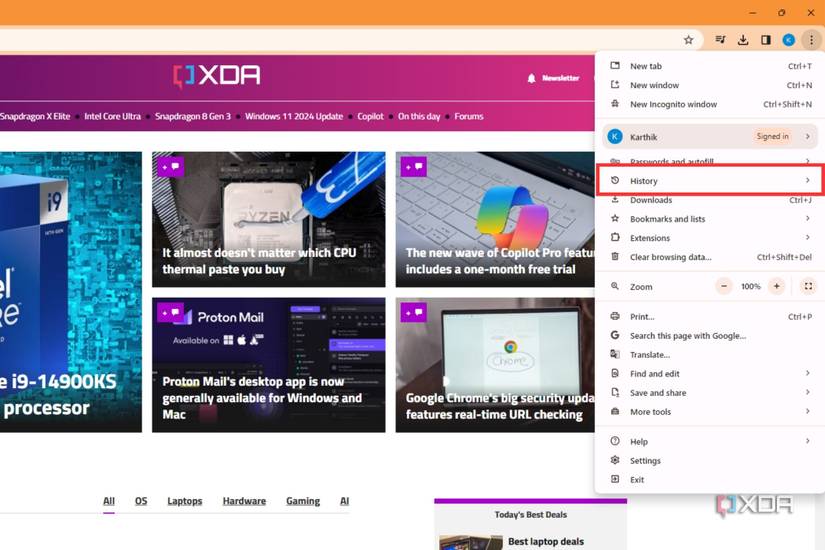This screenshot has height=550, width=825.
Task: Click the Best laptop deals link
Action: (x=546, y=542)
